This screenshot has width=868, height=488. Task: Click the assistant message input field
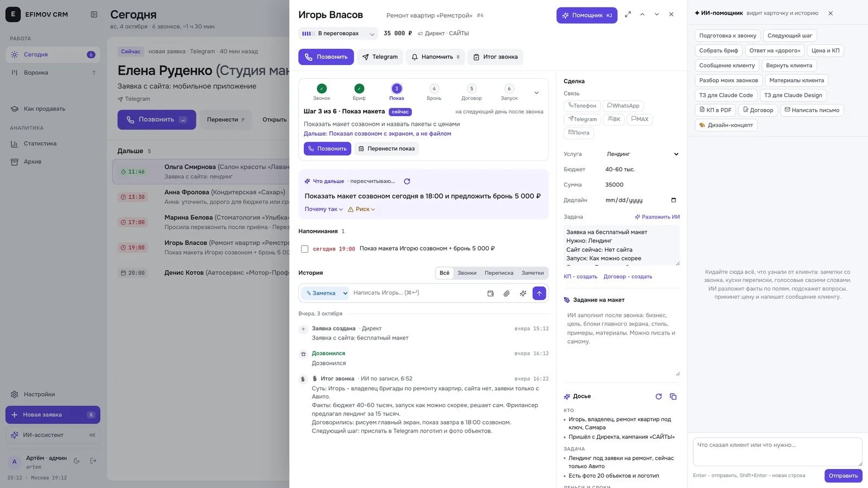[777, 452]
